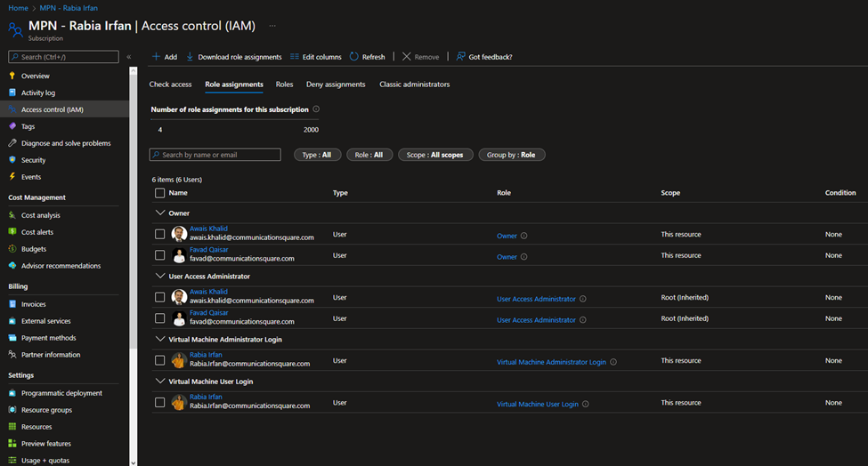This screenshot has width=868, height=466.
Task: Collapse the Virtual Machine Administrator Login group
Action: 160,339
